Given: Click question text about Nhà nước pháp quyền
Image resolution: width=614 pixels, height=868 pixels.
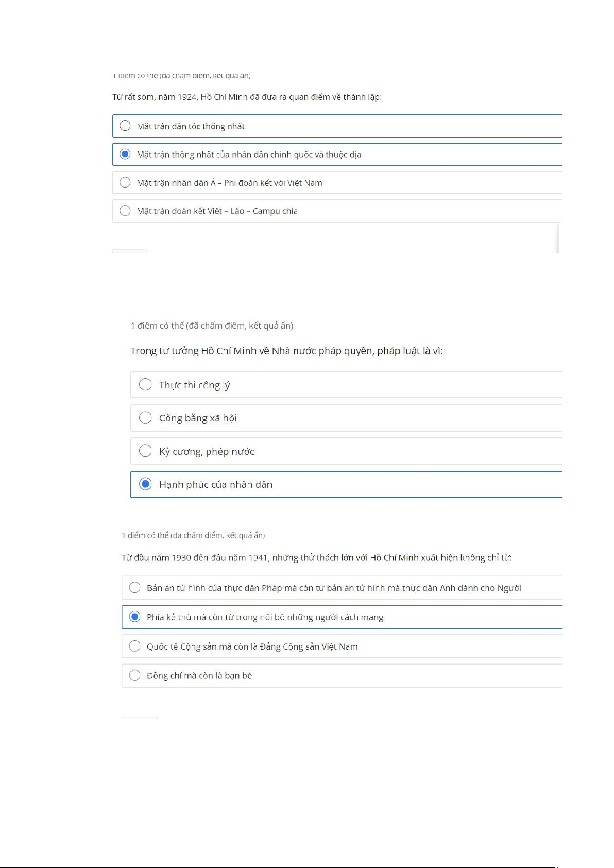Looking at the screenshot, I should 286,351.
